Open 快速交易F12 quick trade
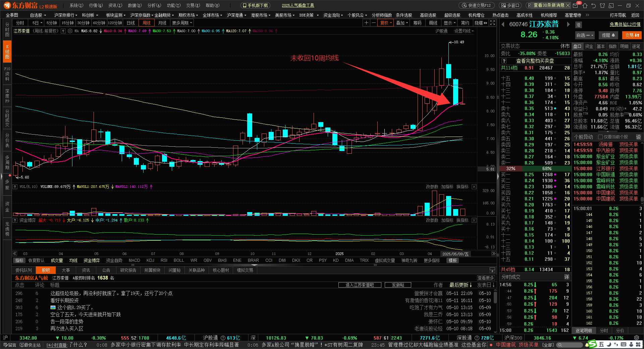Image resolution: width=644 pixels, height=349 pixels. 476,5
